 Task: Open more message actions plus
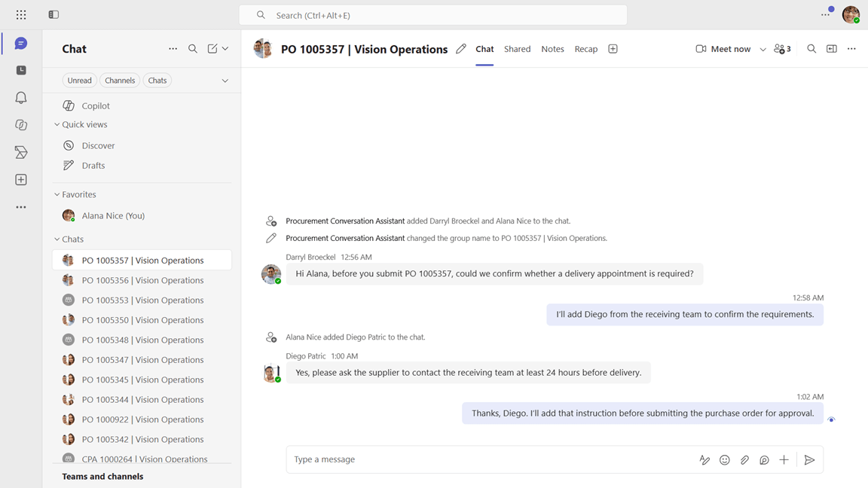(x=784, y=460)
